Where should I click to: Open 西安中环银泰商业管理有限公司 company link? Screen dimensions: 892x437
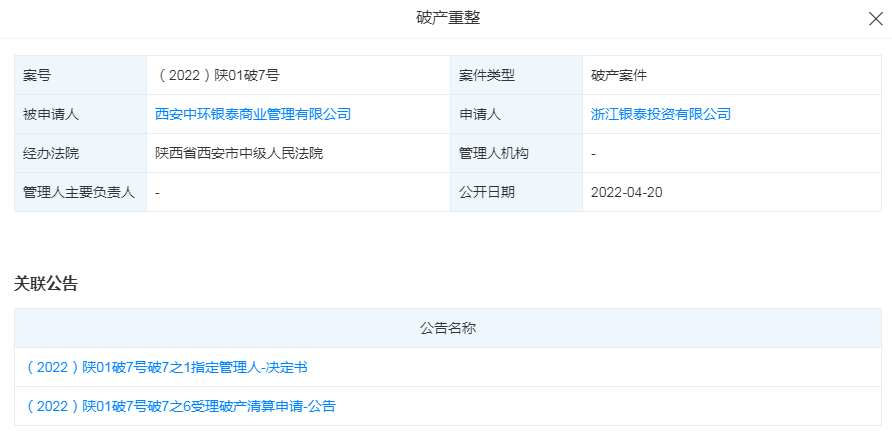(x=253, y=114)
